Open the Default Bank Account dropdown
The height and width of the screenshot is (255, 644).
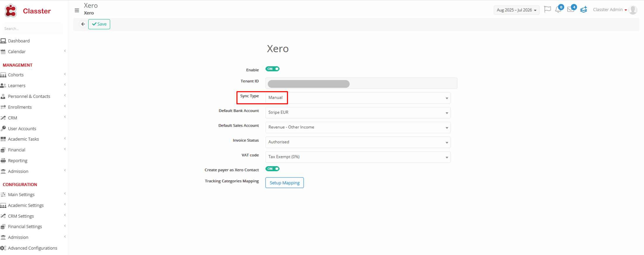(358, 113)
